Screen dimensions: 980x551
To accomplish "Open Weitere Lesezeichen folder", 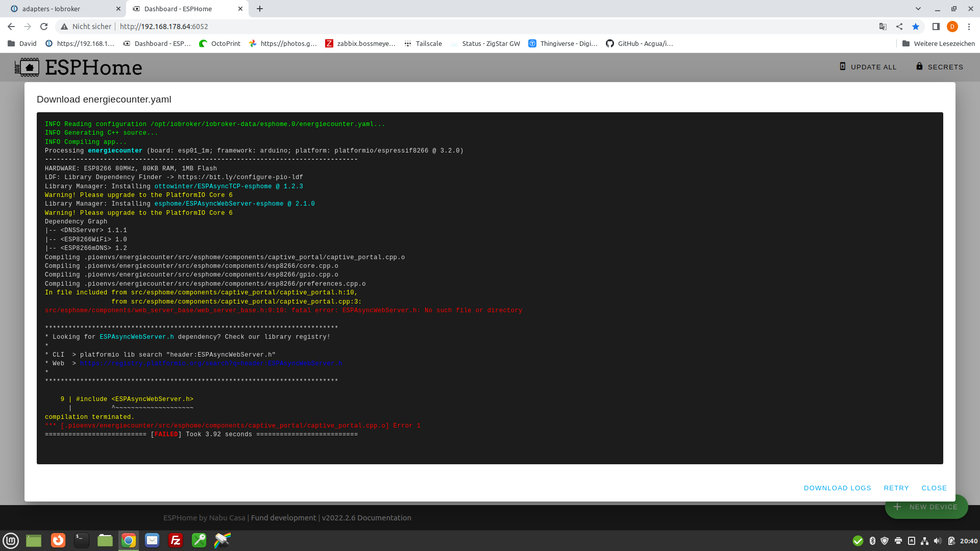I will coord(938,43).
